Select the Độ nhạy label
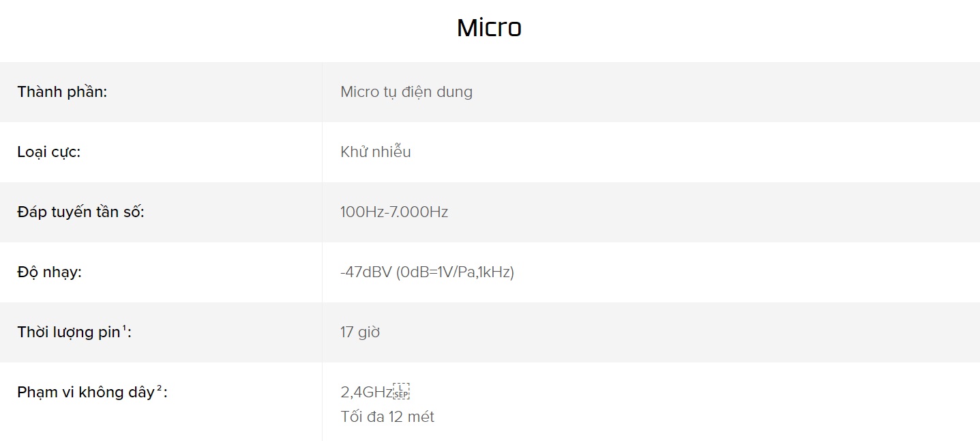 49,272
